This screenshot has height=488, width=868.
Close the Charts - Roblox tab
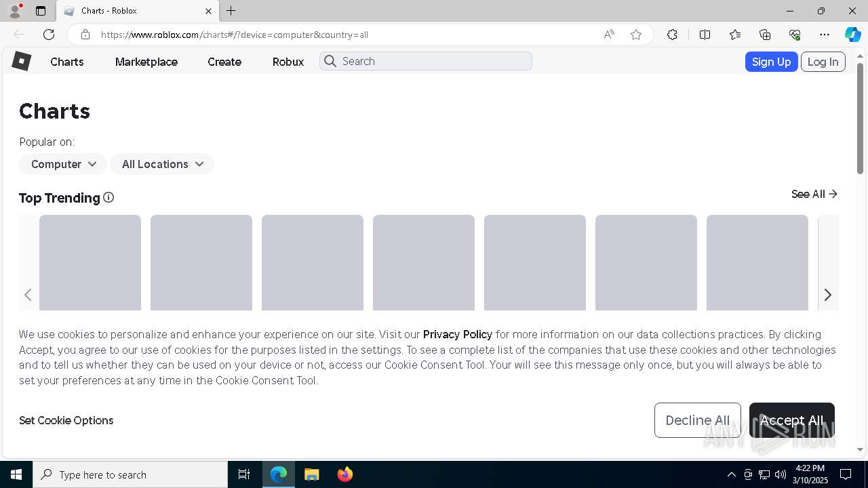tap(208, 11)
